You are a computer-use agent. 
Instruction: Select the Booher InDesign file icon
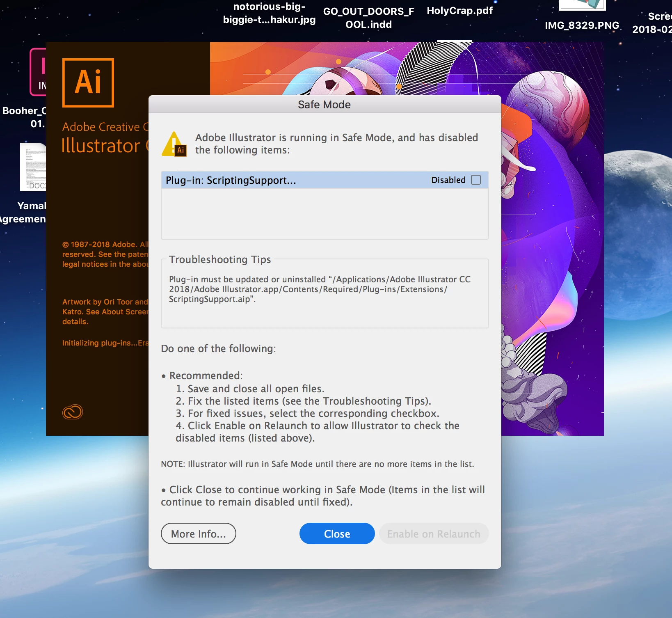pos(38,72)
